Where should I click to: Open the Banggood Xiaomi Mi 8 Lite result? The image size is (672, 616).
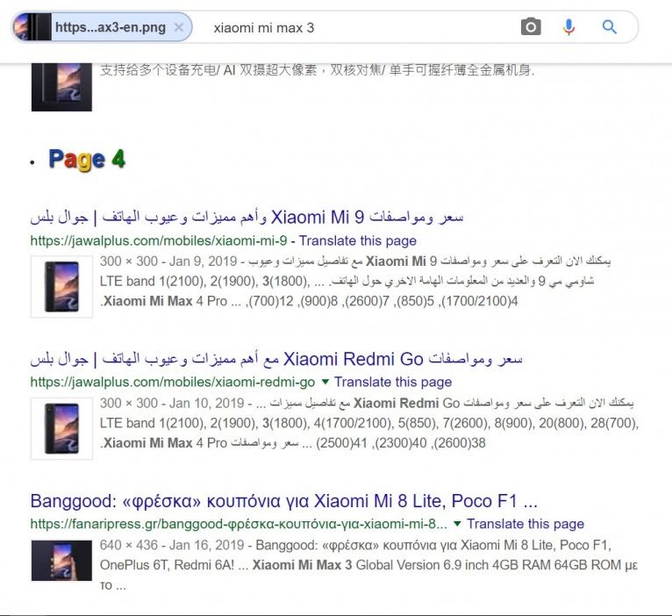283,501
